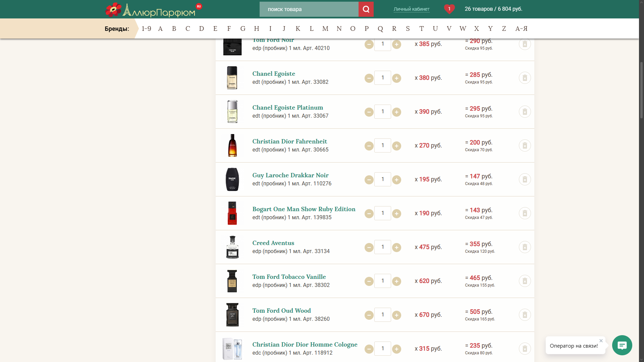
Task: Open Bogart One Man Show Ruby Edition
Action: (304, 209)
